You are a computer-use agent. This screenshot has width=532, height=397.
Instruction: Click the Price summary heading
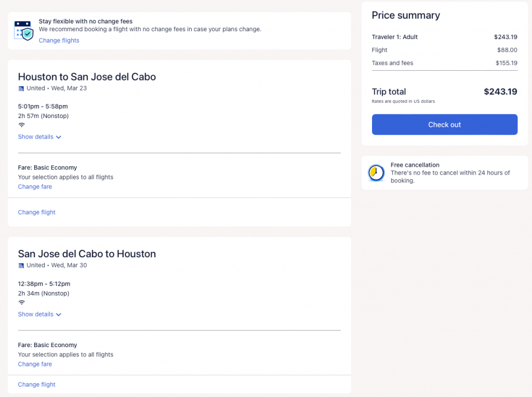coord(406,16)
